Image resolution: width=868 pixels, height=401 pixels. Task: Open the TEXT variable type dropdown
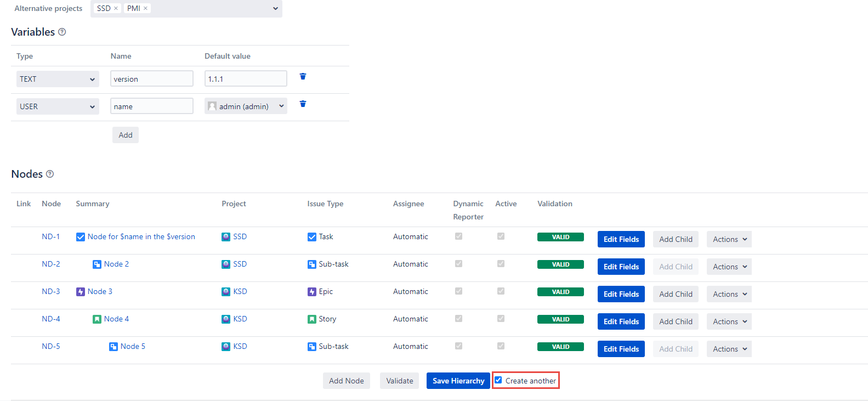tap(58, 79)
